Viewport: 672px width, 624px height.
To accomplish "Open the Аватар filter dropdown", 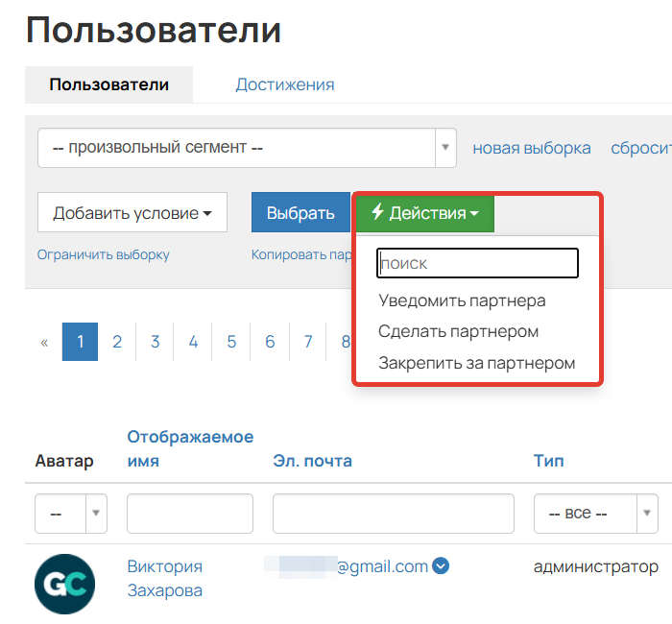I will (71, 514).
